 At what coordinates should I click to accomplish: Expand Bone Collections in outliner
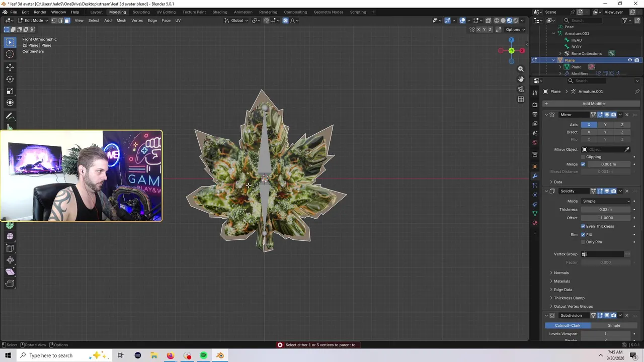pos(560,54)
